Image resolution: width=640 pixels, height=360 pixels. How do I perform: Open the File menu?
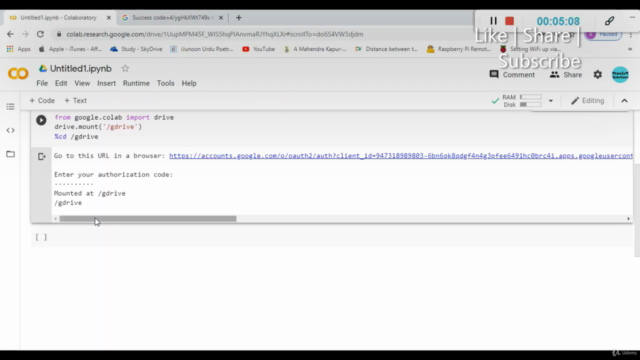pos(42,83)
